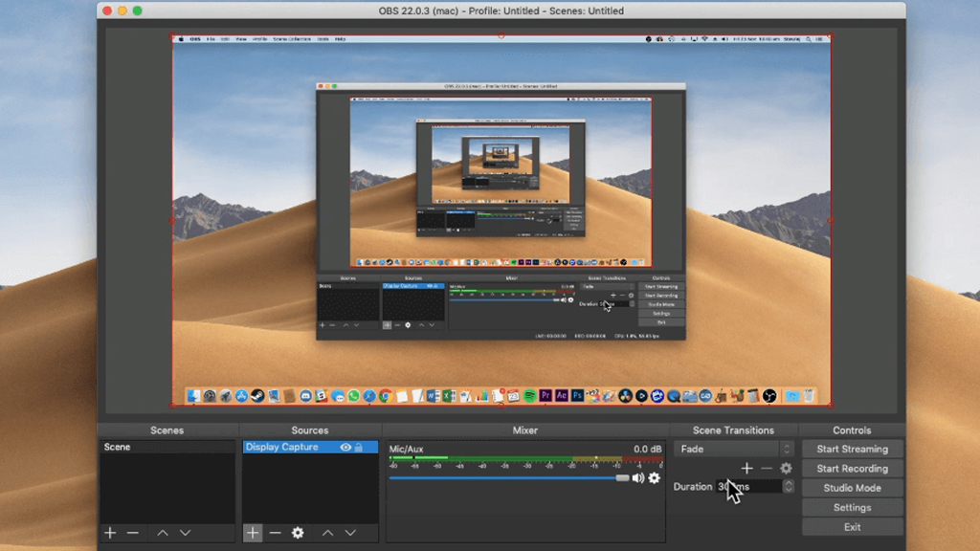Click the Photoshop icon in the captured dock

click(577, 396)
